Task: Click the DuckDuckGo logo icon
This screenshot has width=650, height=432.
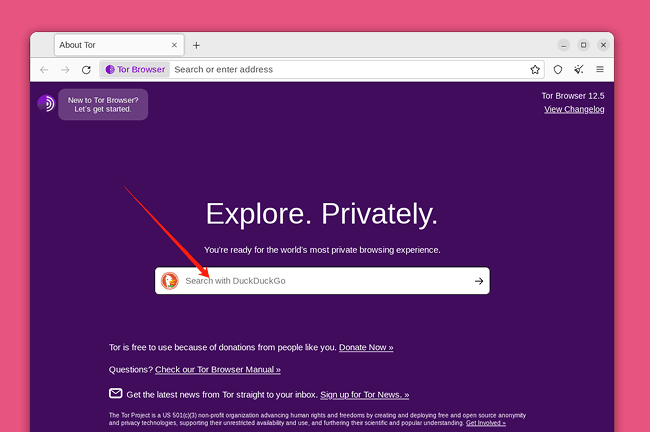Action: 170,281
